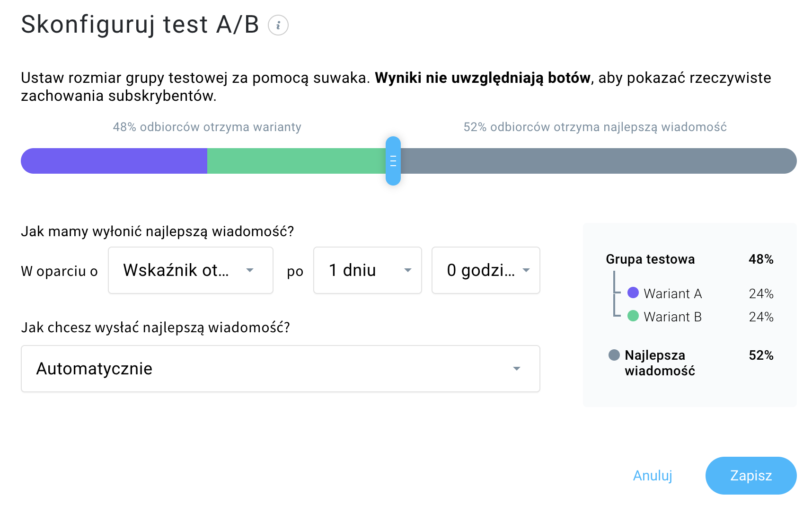Click the gray Najlepsza wiadomość dot
The image size is (812, 514).
[x=614, y=355]
